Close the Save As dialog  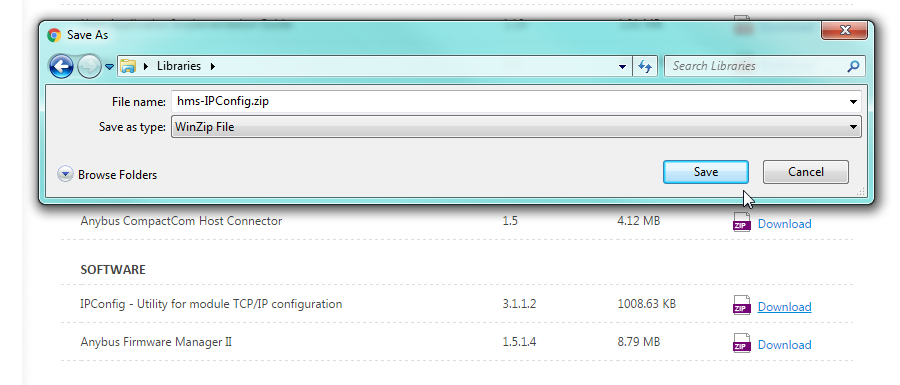844,30
